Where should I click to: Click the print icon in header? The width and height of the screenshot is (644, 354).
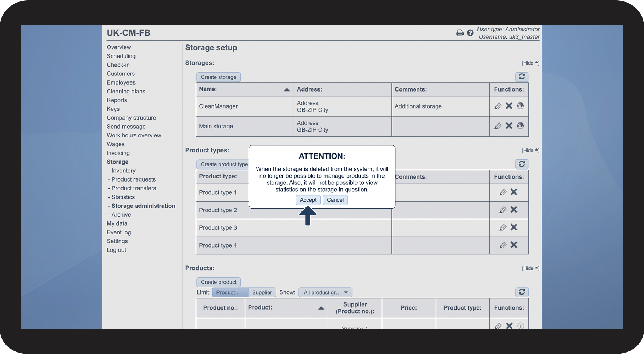tap(460, 33)
